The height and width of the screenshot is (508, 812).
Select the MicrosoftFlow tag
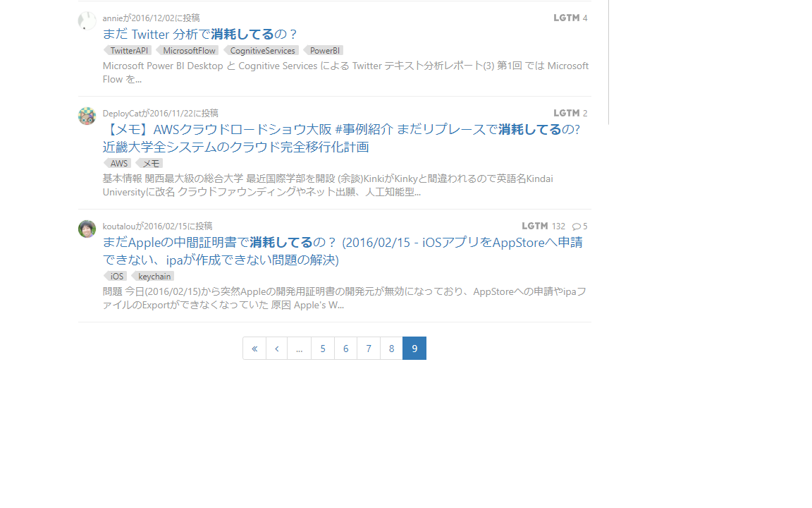[187, 51]
